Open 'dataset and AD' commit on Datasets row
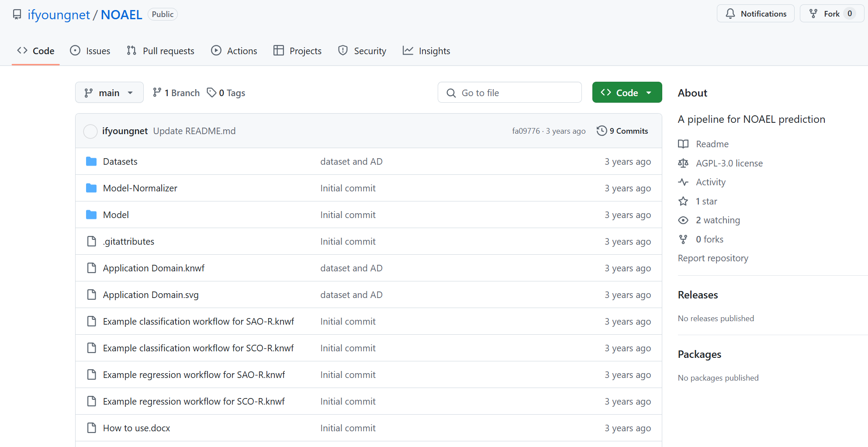Image resolution: width=868 pixels, height=447 pixels. pos(351,162)
